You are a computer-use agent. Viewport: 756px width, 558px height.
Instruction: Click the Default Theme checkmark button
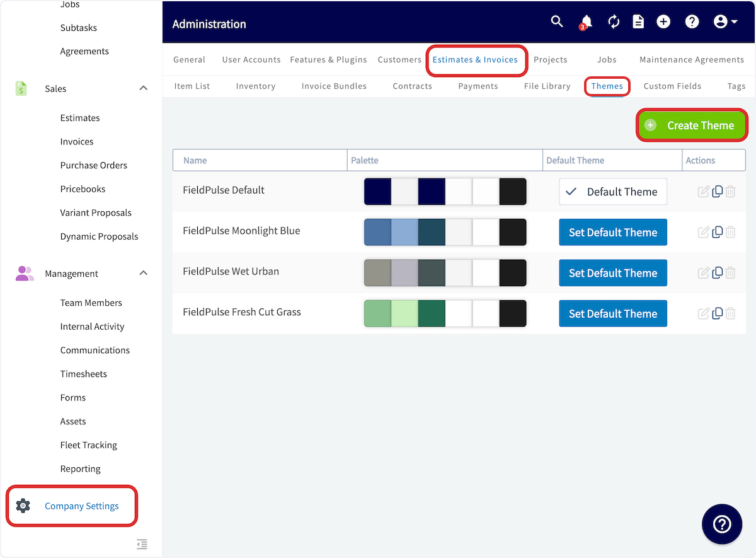[x=613, y=192]
